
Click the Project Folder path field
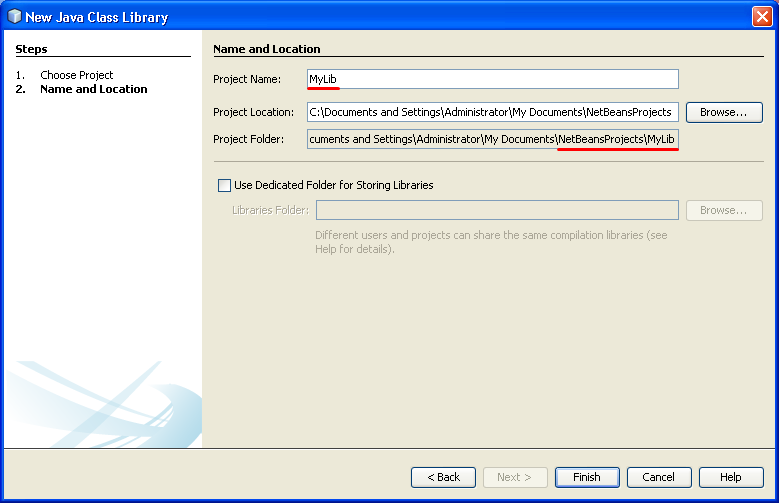pyautogui.click(x=492, y=139)
